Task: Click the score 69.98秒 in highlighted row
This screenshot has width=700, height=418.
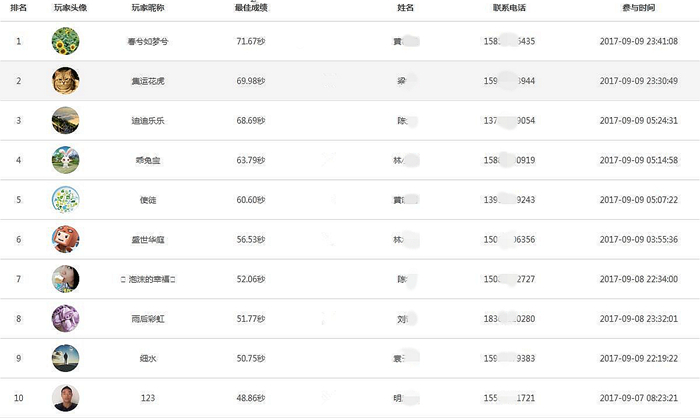Action: [x=251, y=81]
